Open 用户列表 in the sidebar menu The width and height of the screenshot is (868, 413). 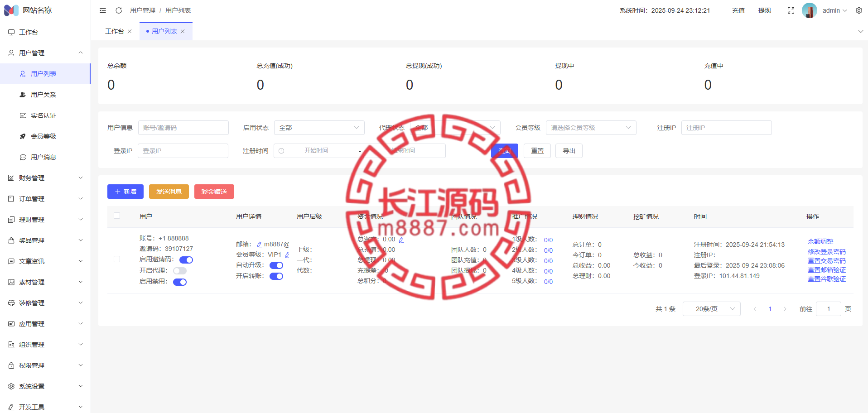tap(45, 74)
